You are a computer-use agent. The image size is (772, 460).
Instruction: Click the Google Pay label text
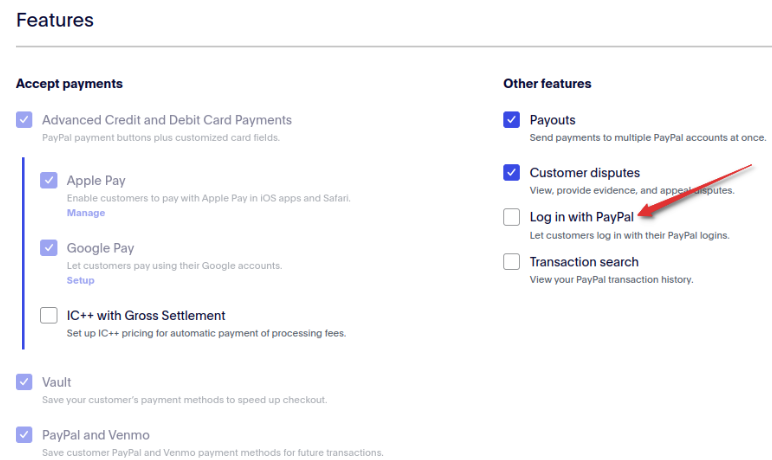click(100, 248)
